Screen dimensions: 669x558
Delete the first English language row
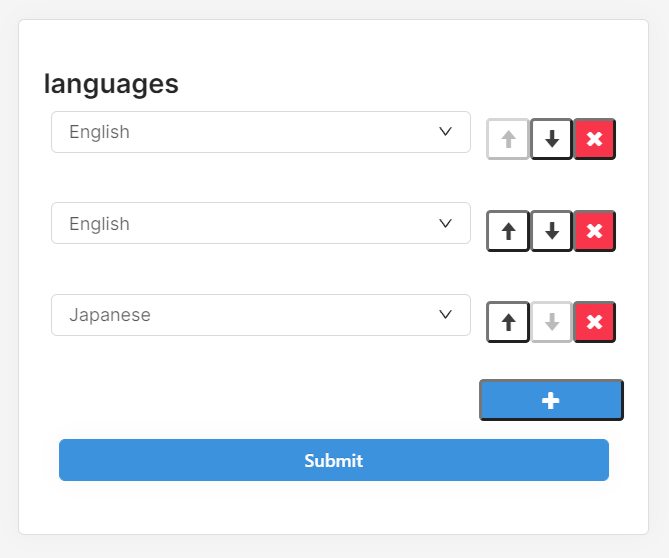pyautogui.click(x=594, y=139)
